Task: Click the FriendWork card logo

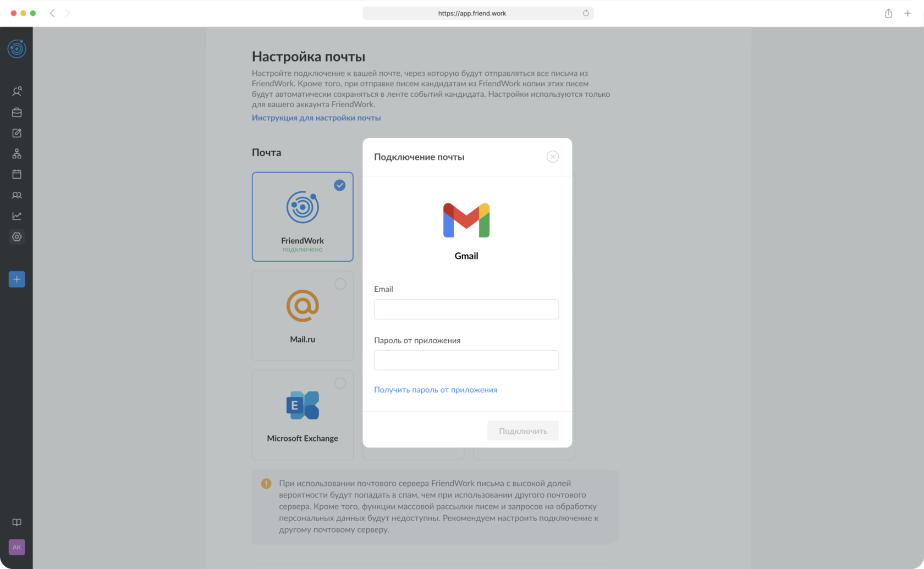Action: [x=302, y=207]
